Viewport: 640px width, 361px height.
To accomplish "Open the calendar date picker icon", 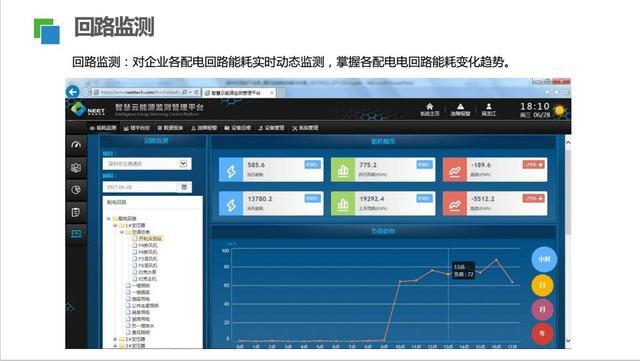I will point(184,187).
